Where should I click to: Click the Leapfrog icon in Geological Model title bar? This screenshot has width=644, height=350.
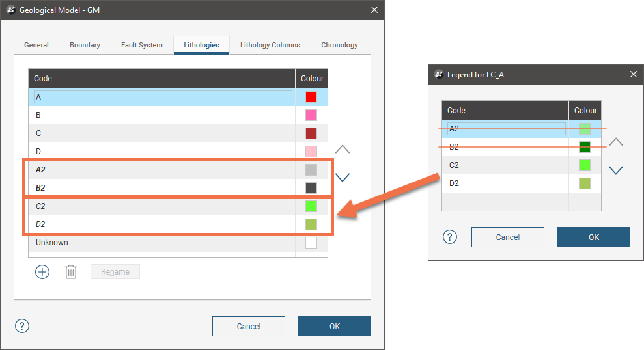pos(11,10)
